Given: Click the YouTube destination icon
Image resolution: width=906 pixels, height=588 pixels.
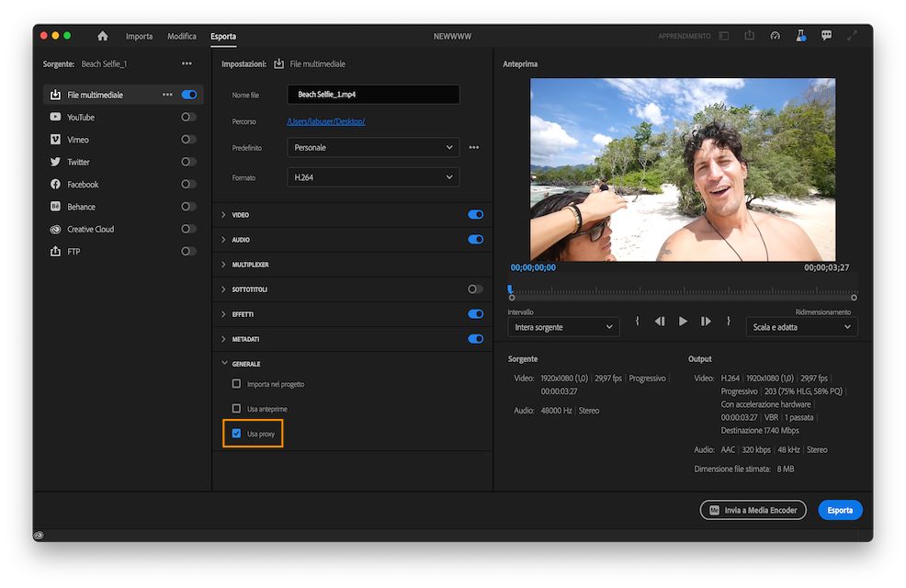Looking at the screenshot, I should tap(56, 118).
